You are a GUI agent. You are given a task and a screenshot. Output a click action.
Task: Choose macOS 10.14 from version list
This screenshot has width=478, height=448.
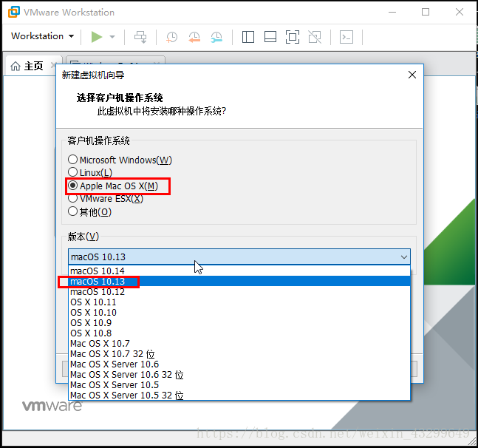(x=239, y=271)
